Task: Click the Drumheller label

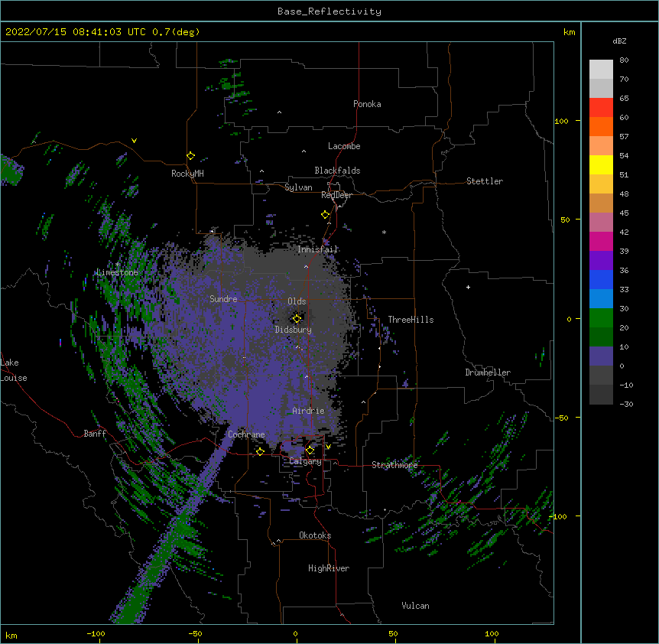Action: tap(488, 372)
